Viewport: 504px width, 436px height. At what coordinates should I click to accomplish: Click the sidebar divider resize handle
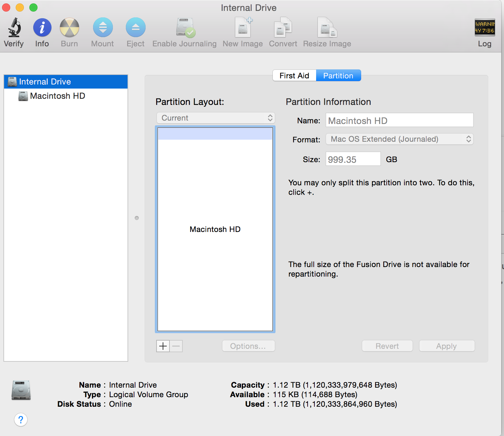point(137,218)
